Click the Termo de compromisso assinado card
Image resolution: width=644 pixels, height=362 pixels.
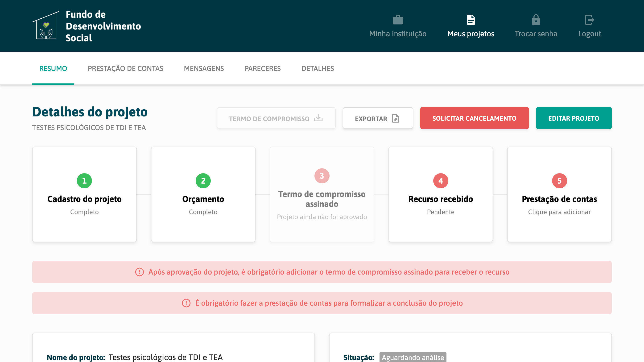click(322, 194)
